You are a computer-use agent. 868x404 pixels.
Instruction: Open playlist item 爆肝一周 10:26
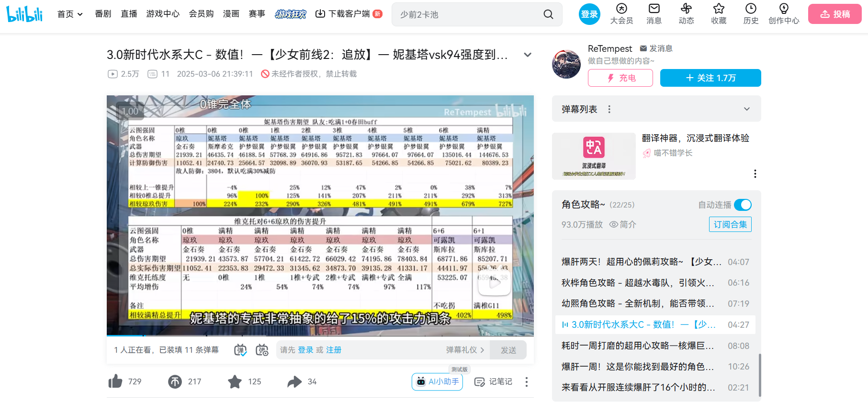(x=655, y=366)
